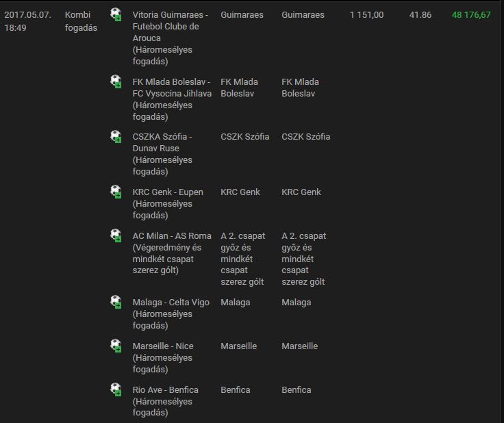
Task: Select the 1 151,00 stake amount
Action: (x=366, y=14)
